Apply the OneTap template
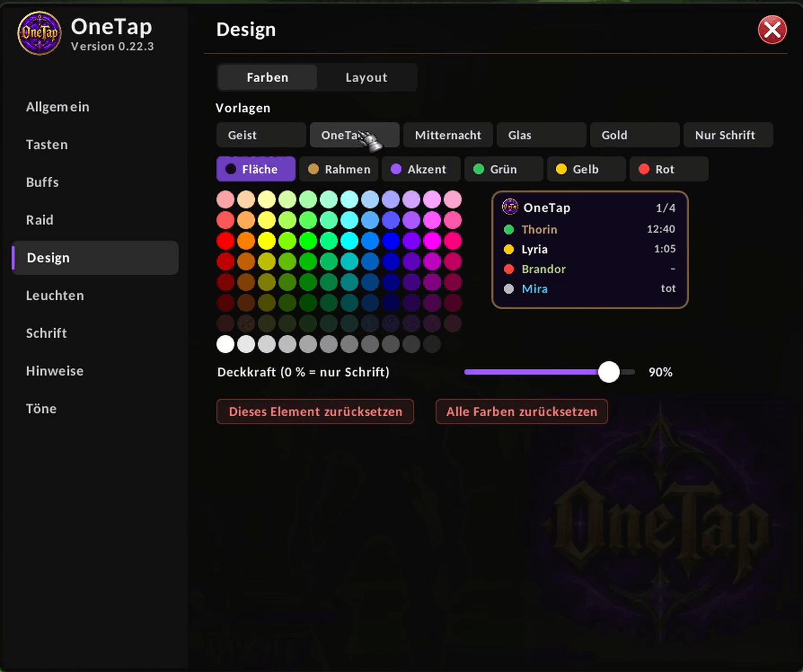The image size is (803, 672). (354, 135)
